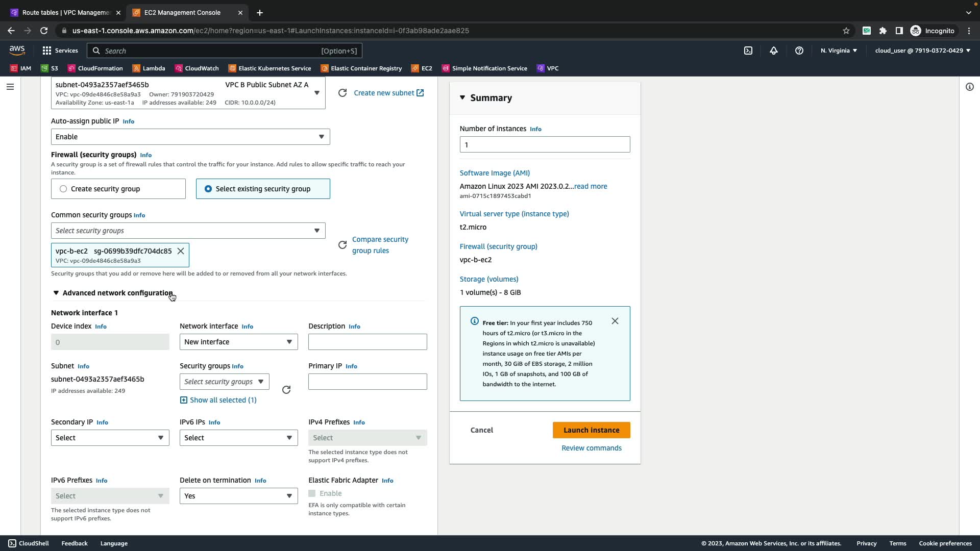Refresh the subnet list

[x=342, y=93]
